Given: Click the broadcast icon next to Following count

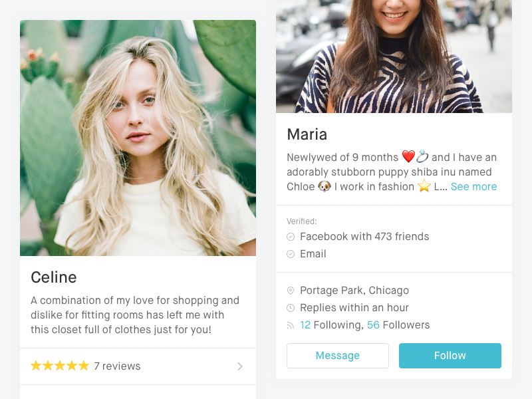Looking at the screenshot, I should 291,325.
